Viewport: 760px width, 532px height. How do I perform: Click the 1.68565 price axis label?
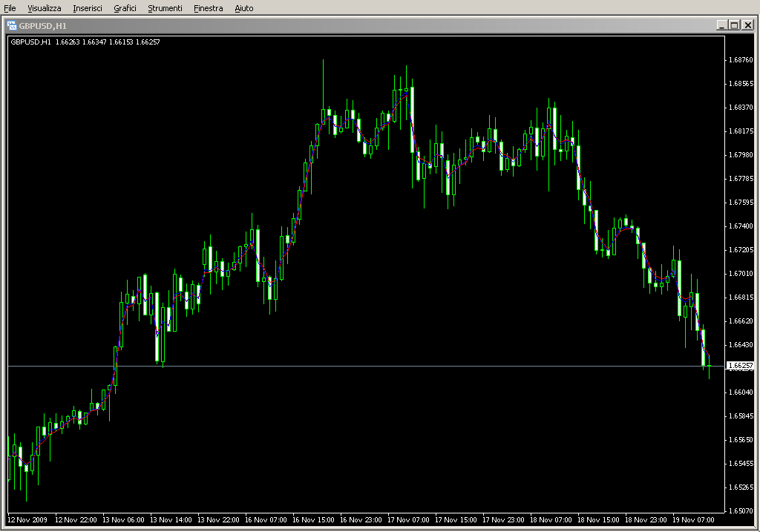point(741,84)
